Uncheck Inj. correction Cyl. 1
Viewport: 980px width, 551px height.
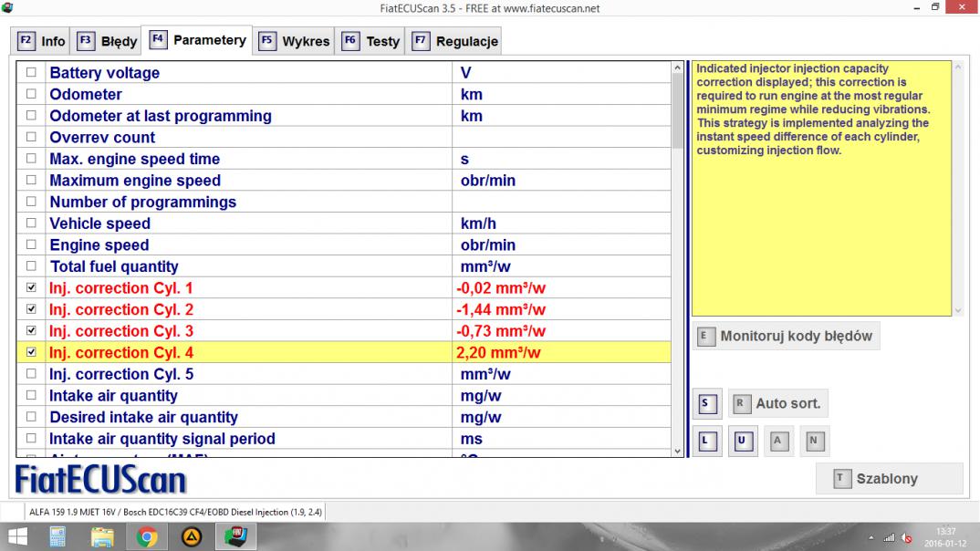coord(31,288)
